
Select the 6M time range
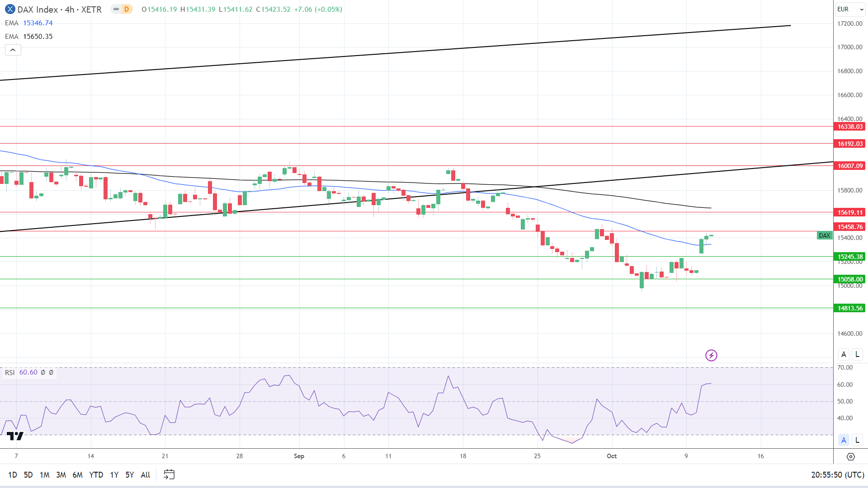pyautogui.click(x=78, y=475)
